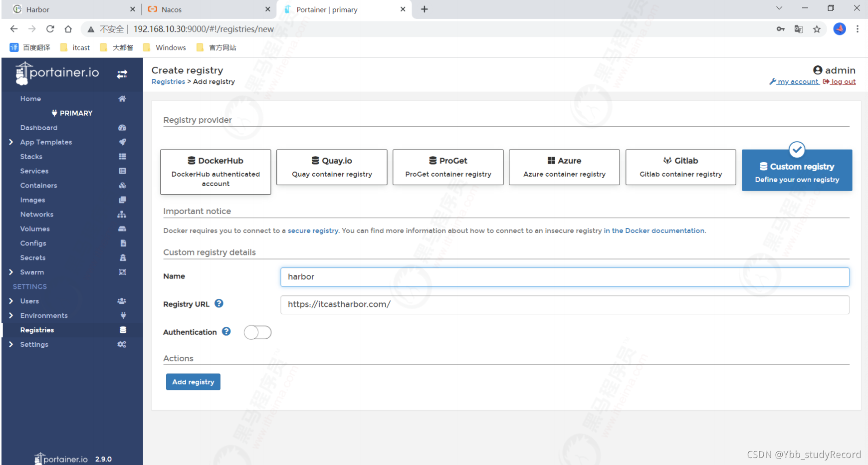Click the App Templates rocket icon

[x=122, y=142]
